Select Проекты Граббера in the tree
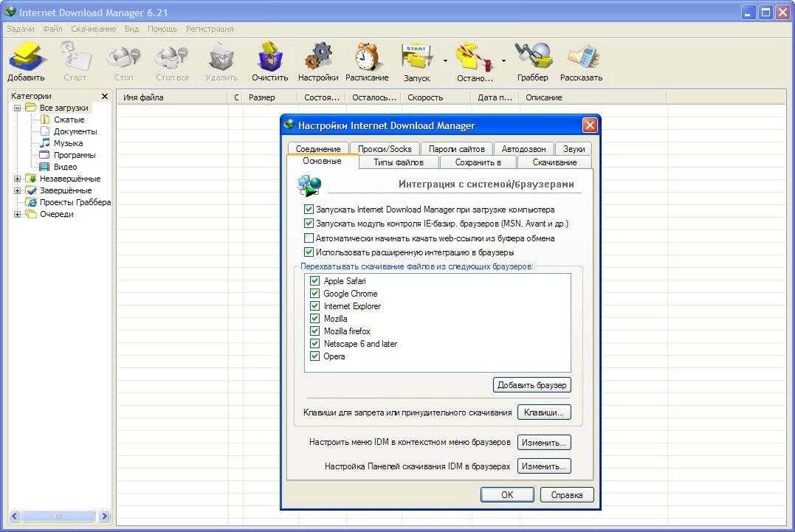This screenshot has width=795, height=532. [75, 202]
